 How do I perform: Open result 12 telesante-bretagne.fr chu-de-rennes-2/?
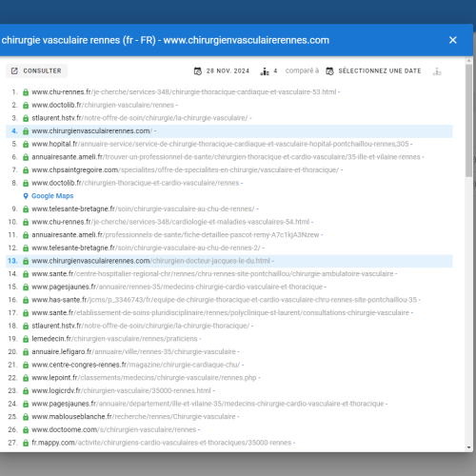(x=146, y=248)
